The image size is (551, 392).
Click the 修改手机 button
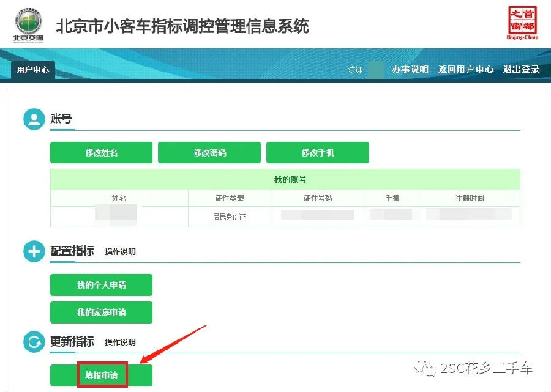click(318, 153)
